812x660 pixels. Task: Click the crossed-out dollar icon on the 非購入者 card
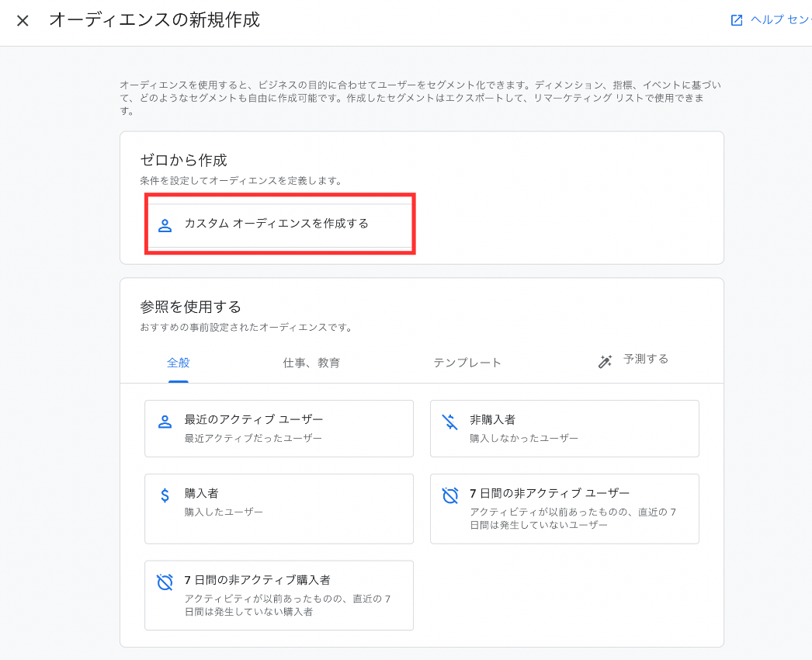pos(450,422)
